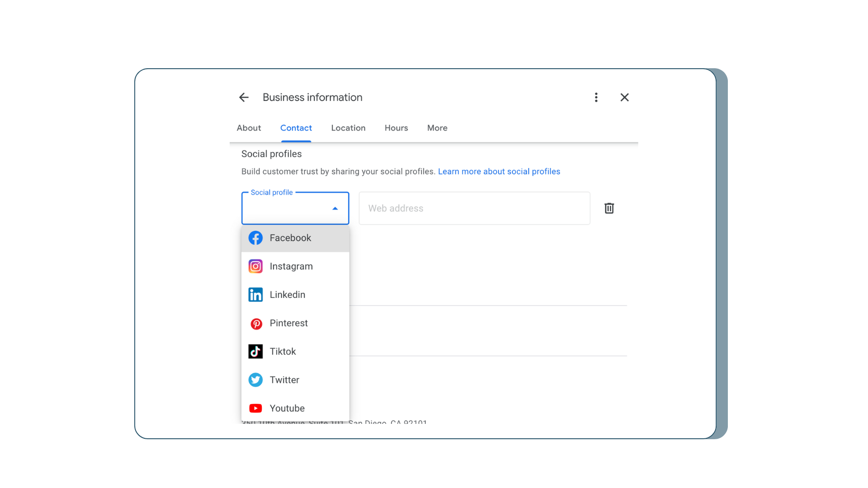Click the Business information title
This screenshot has height=488, width=868.
(312, 98)
